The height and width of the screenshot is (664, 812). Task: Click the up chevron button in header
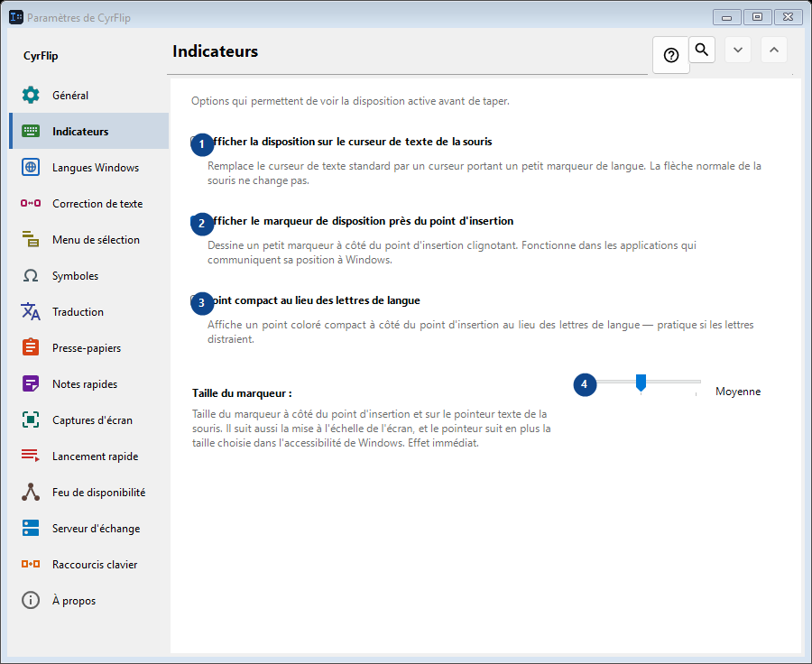click(774, 50)
